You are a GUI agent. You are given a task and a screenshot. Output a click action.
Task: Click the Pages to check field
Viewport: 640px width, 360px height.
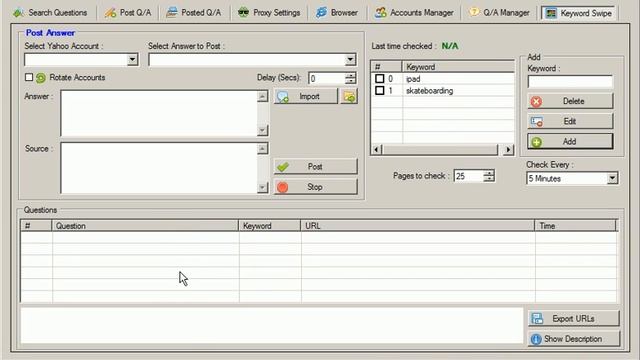(469, 176)
